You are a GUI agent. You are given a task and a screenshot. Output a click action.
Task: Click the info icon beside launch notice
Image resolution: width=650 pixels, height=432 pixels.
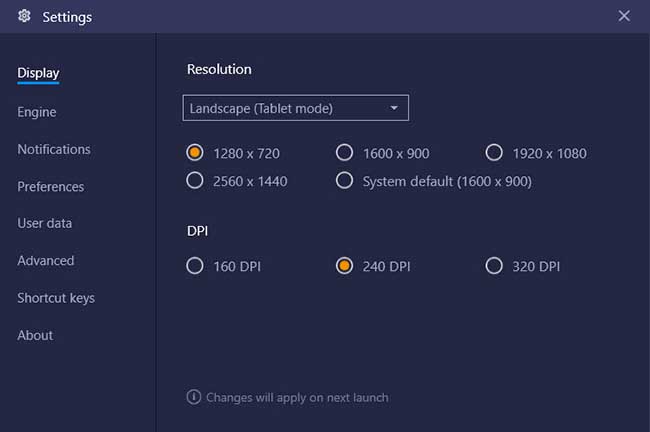pyautogui.click(x=194, y=397)
